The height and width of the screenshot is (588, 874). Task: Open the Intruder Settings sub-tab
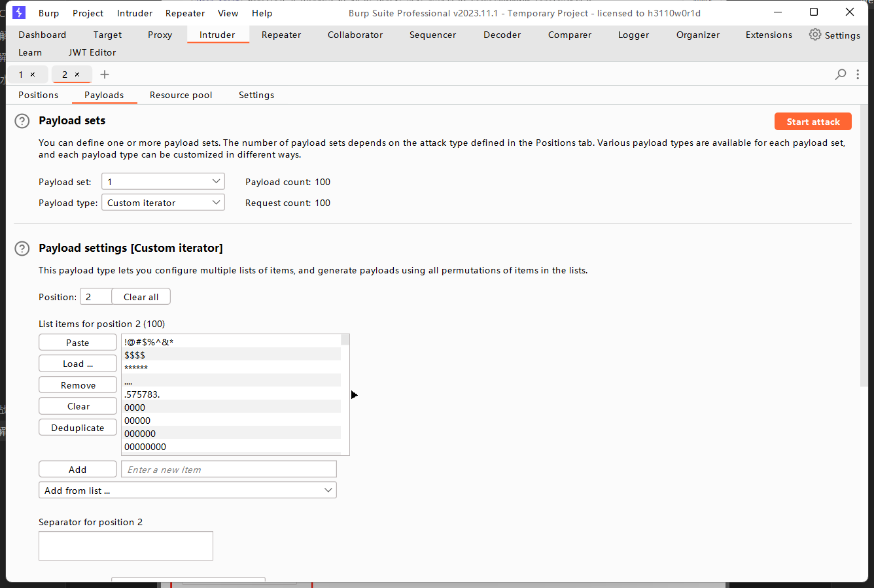pyautogui.click(x=256, y=95)
